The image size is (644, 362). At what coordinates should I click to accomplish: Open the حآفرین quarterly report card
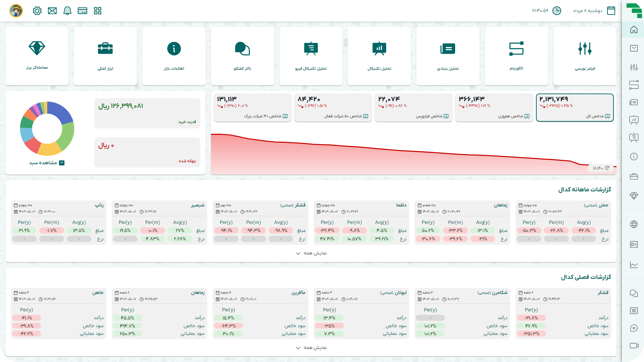click(260, 313)
